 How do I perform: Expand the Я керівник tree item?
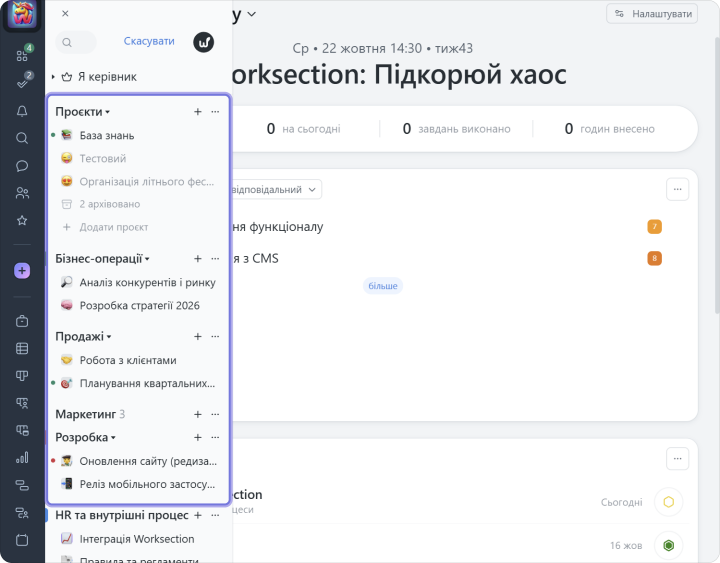(x=53, y=77)
